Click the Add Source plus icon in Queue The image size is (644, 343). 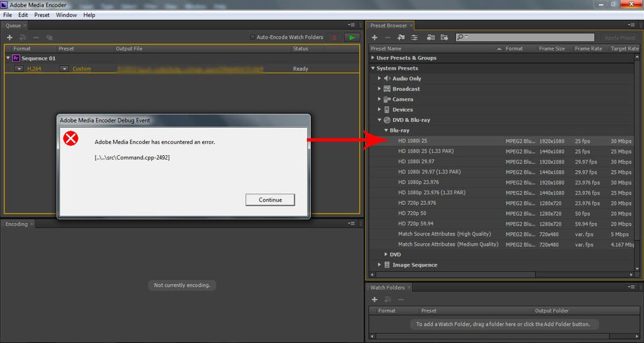[x=9, y=37]
